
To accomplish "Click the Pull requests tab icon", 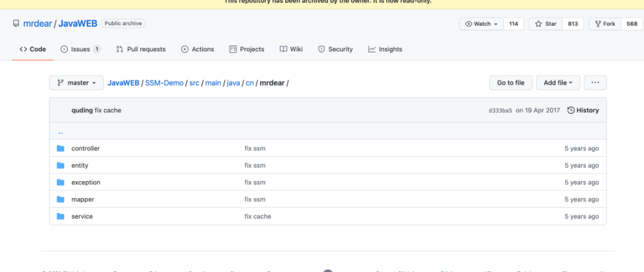I will (119, 50).
